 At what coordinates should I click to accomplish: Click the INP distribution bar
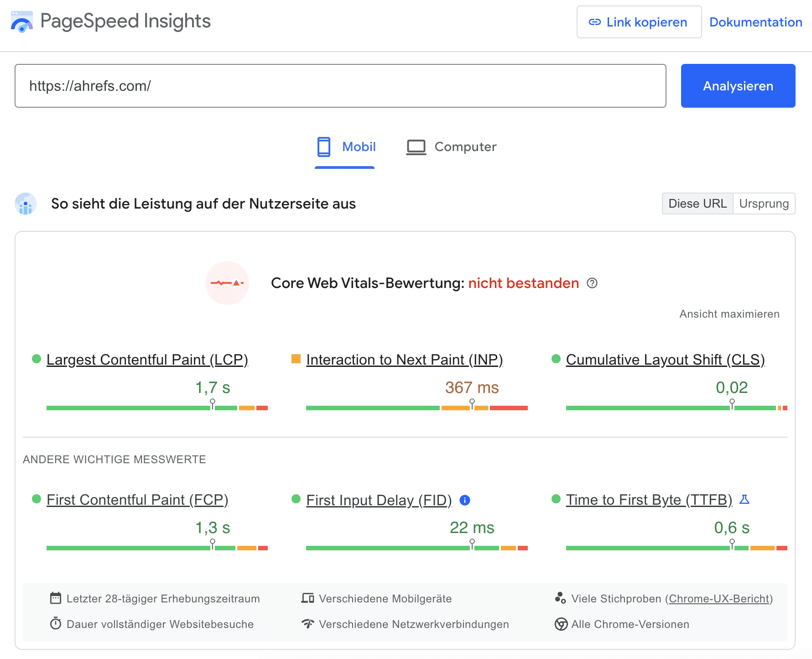[x=417, y=408]
